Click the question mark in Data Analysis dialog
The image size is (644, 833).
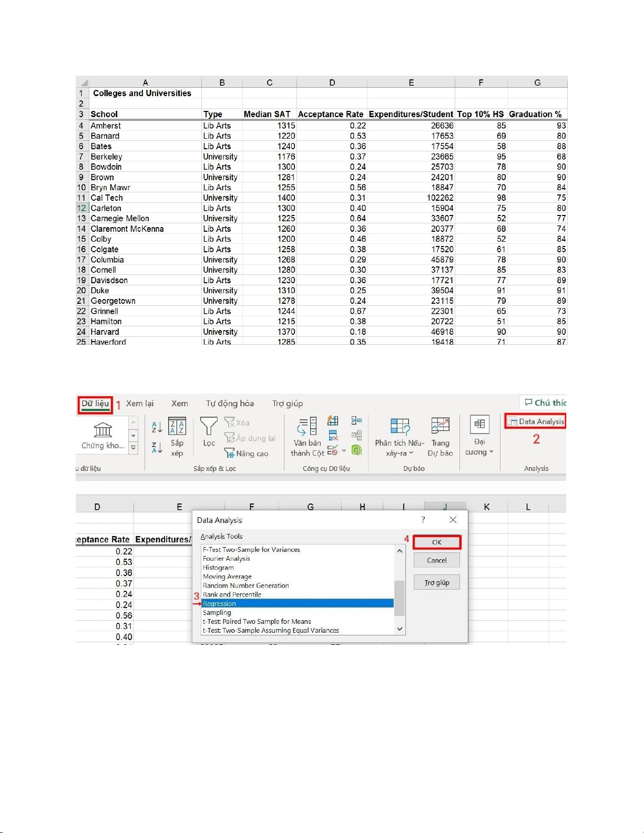[423, 520]
